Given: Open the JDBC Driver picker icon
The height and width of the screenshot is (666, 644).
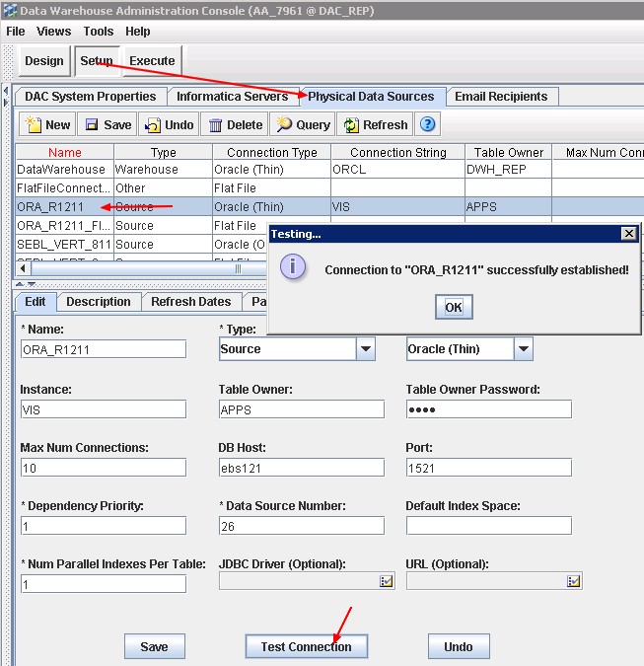Looking at the screenshot, I should pos(387,582).
